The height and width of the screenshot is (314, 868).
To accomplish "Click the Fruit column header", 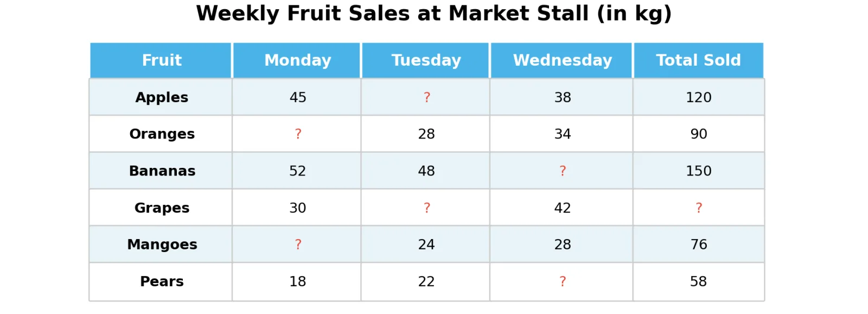I will coord(162,60).
